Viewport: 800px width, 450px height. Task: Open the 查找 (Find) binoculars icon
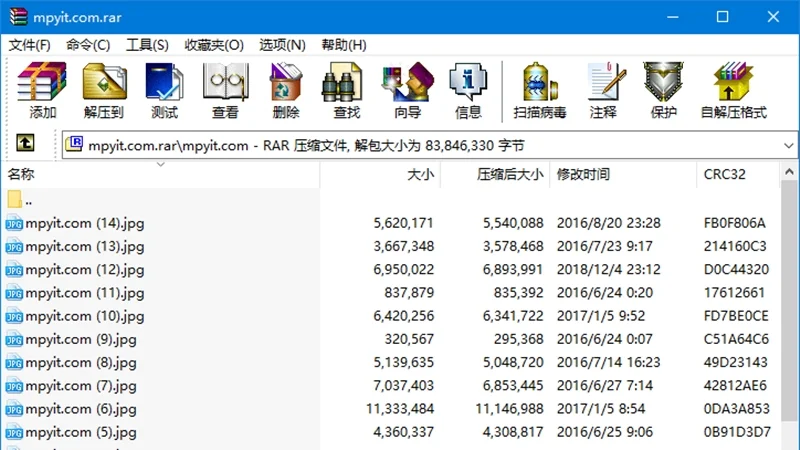341,82
